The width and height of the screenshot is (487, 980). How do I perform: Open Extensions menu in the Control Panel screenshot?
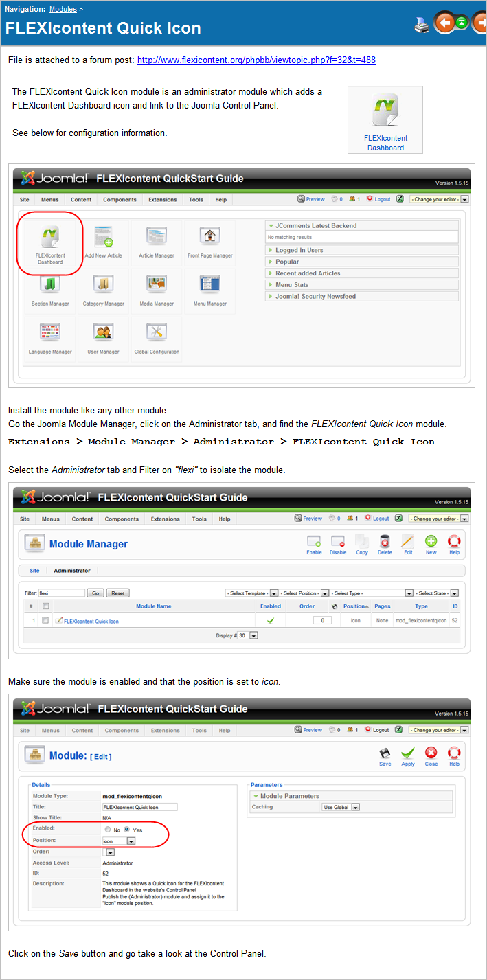(x=163, y=200)
